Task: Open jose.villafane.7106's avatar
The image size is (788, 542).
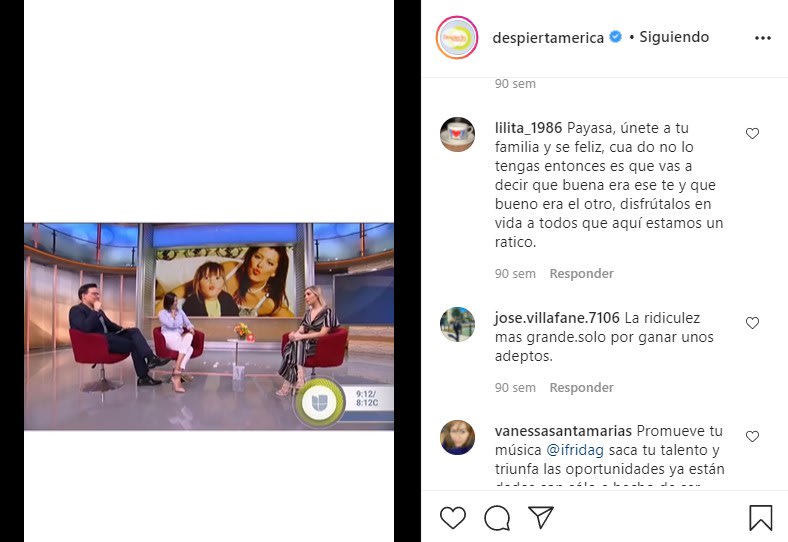Action: (457, 324)
